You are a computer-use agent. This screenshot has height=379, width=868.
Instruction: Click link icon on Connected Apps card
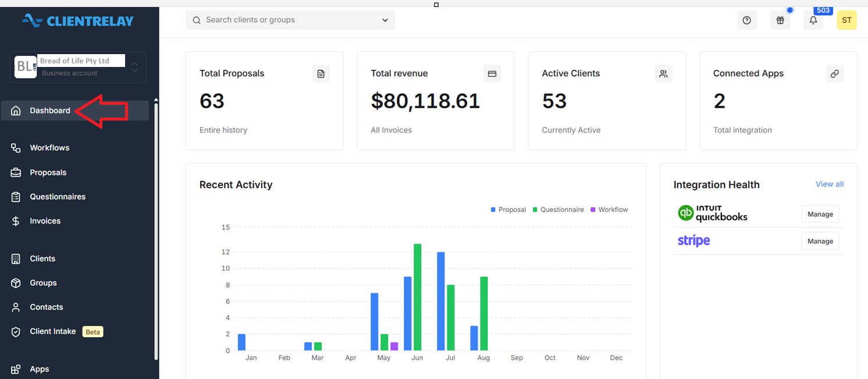(835, 73)
